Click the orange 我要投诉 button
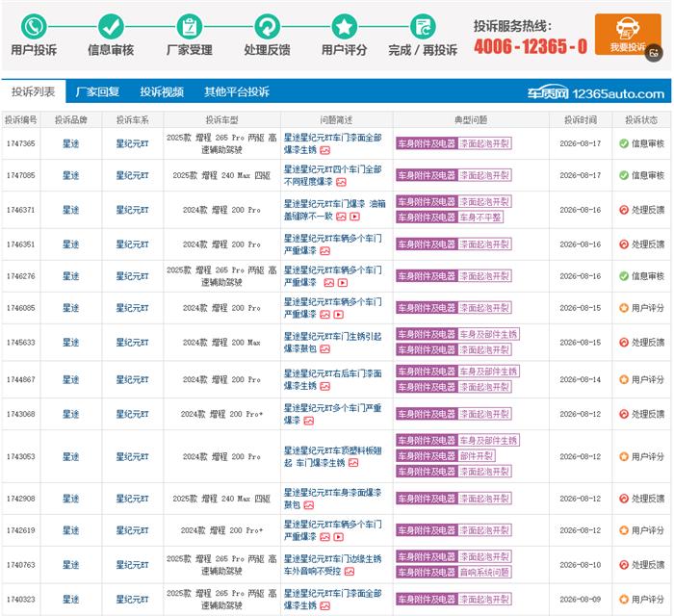Image resolution: width=674 pixels, height=616 pixels. click(628, 35)
